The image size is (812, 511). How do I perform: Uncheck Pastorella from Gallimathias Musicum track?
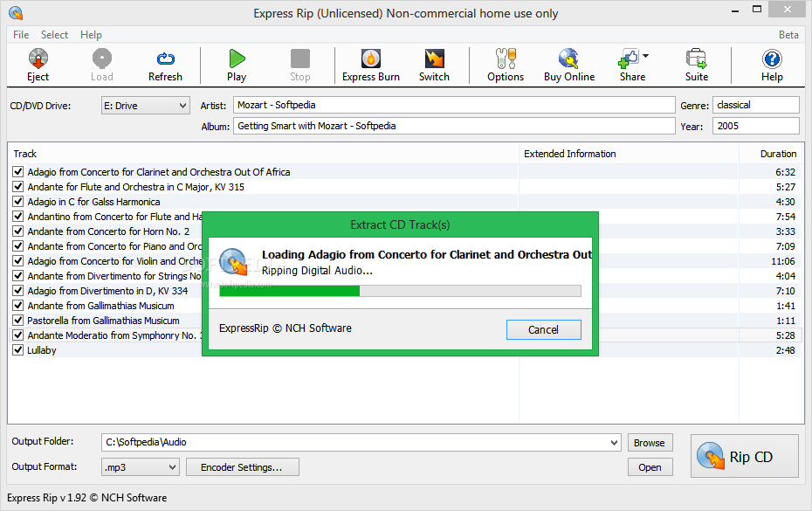pos(18,321)
